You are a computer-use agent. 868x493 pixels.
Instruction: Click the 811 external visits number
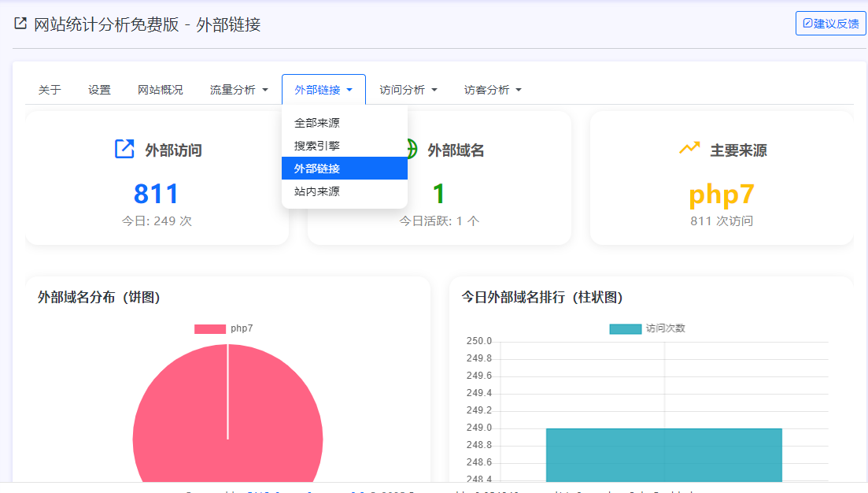tap(156, 194)
